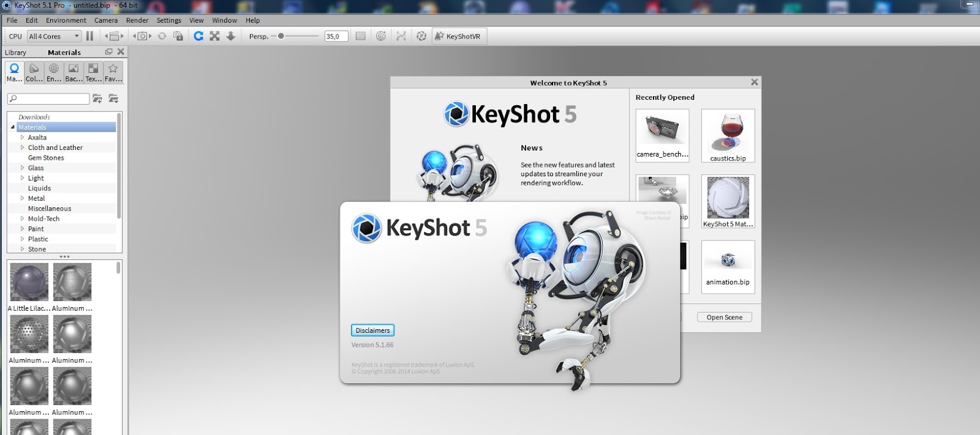
Task: Switch to the Favorites star tab
Action: [x=113, y=72]
